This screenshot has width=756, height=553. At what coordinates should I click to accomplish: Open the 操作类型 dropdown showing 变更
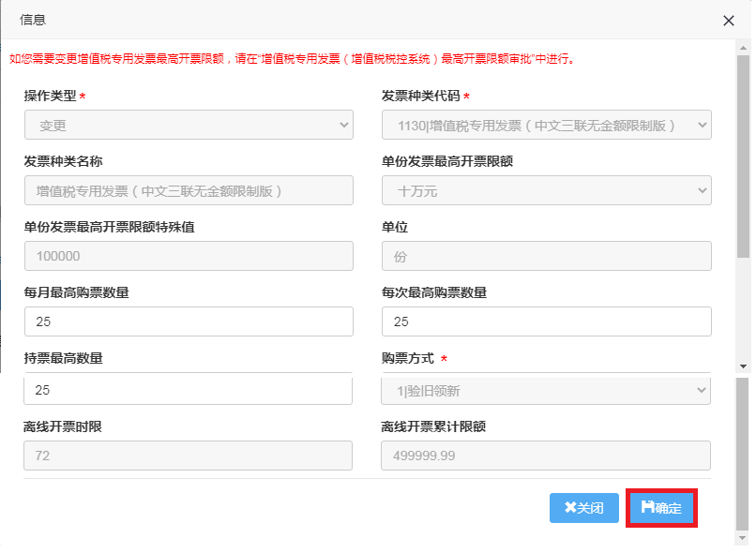(x=189, y=125)
